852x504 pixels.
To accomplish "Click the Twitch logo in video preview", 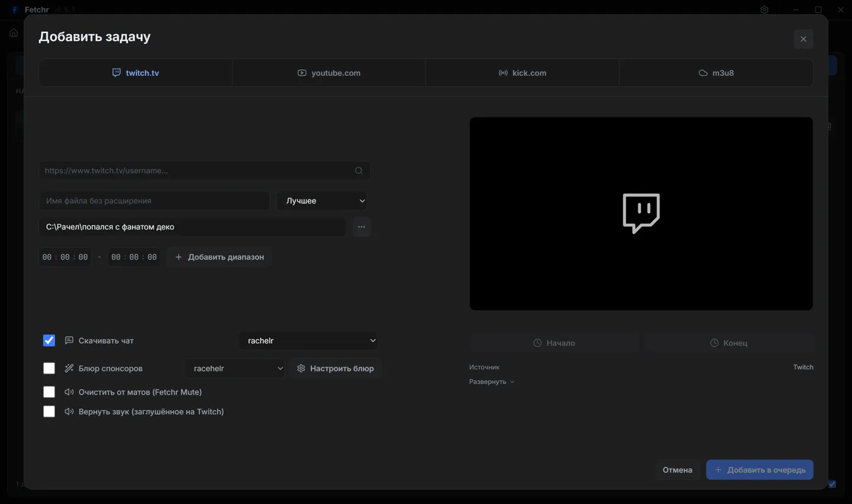I will tap(641, 214).
